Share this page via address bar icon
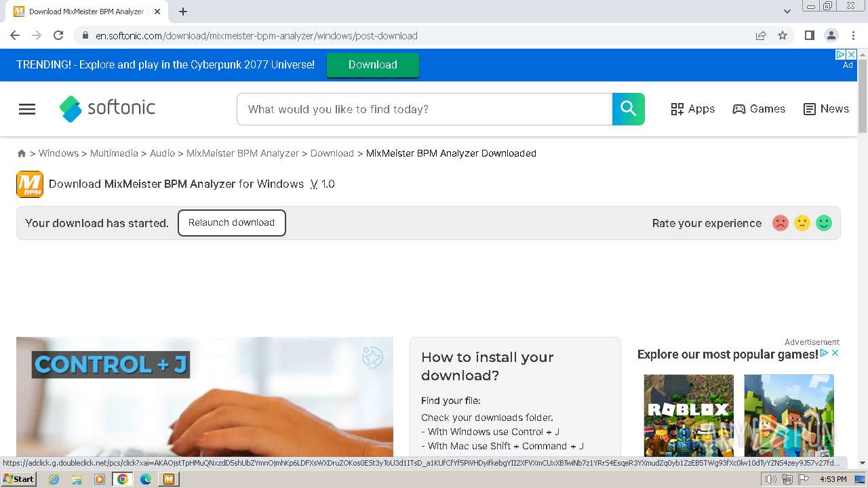Viewport: 868px width, 488px height. [x=761, y=35]
